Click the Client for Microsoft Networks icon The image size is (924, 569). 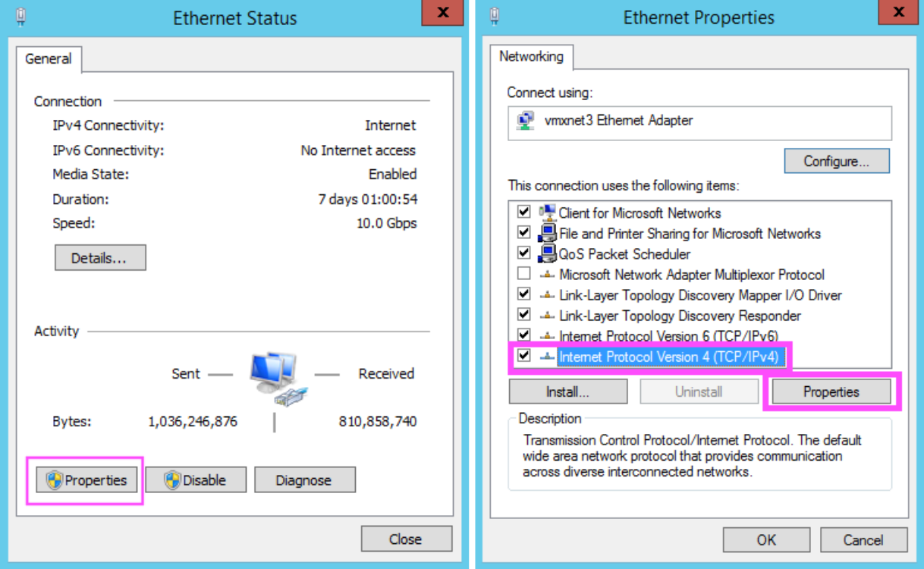tap(547, 212)
